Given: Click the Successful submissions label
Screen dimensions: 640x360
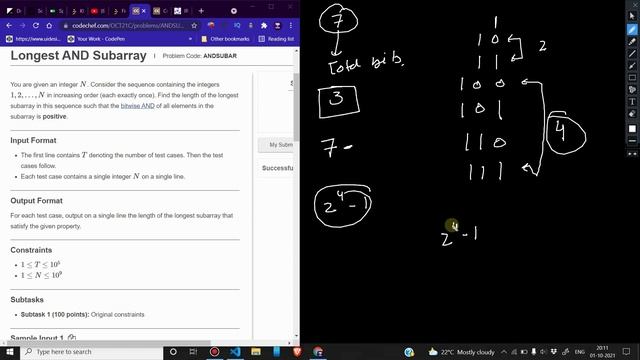Looking at the screenshot, I should (278, 168).
